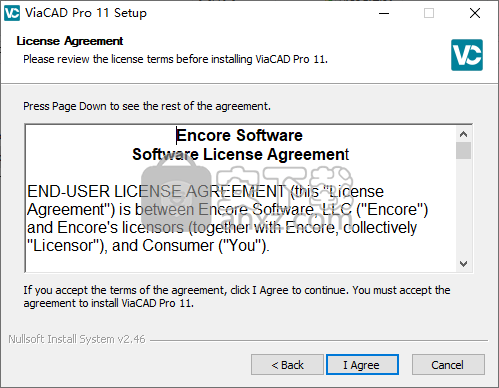Click the END-USER LICENSE AGREEMENT paragraph
The height and width of the screenshot is (388, 499).
(227, 218)
